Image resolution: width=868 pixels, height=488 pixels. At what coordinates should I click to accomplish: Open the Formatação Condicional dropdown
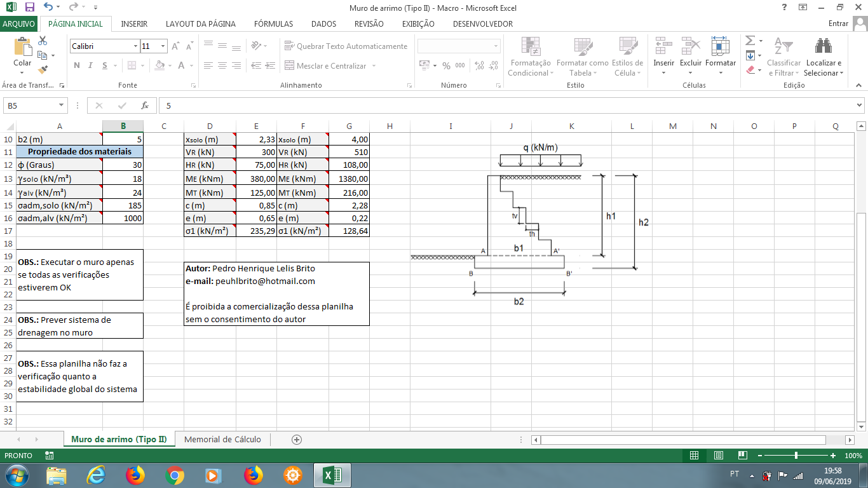pos(530,56)
